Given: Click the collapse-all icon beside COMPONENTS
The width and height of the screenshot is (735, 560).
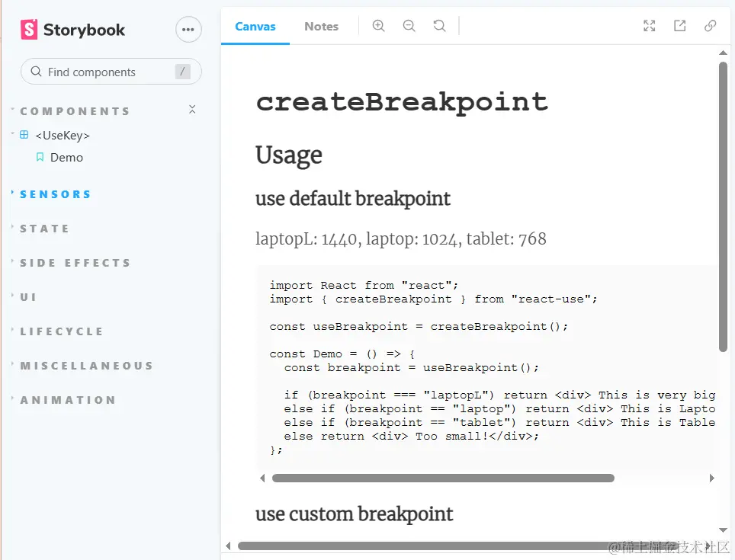Looking at the screenshot, I should (x=192, y=110).
